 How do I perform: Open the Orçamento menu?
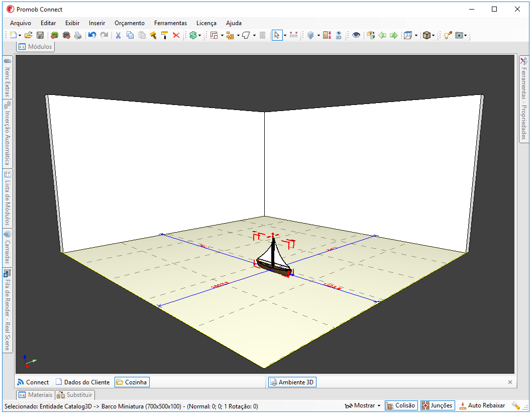coord(130,23)
